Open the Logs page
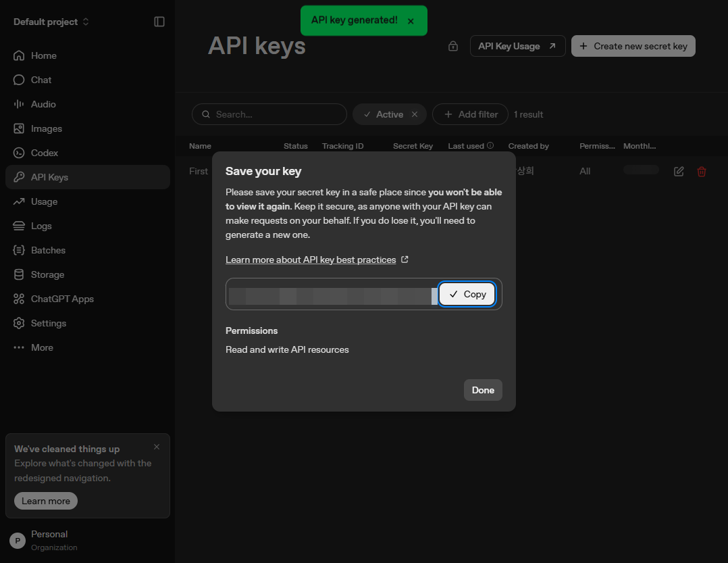Viewport: 728px width, 563px height. point(87,226)
